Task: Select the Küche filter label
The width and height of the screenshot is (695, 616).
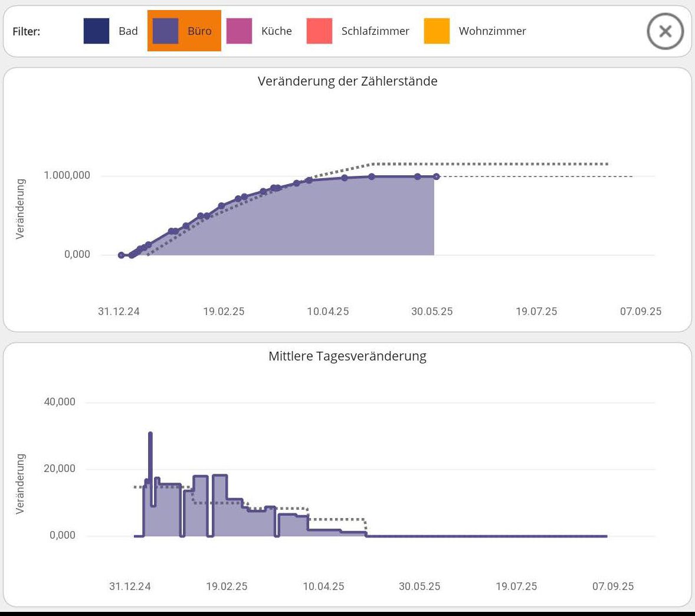Action: click(x=276, y=31)
